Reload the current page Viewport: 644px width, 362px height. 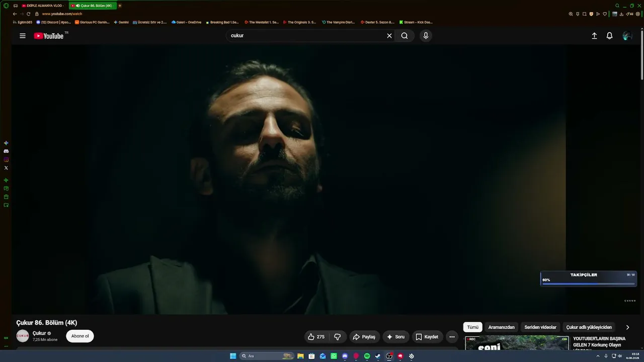click(28, 14)
